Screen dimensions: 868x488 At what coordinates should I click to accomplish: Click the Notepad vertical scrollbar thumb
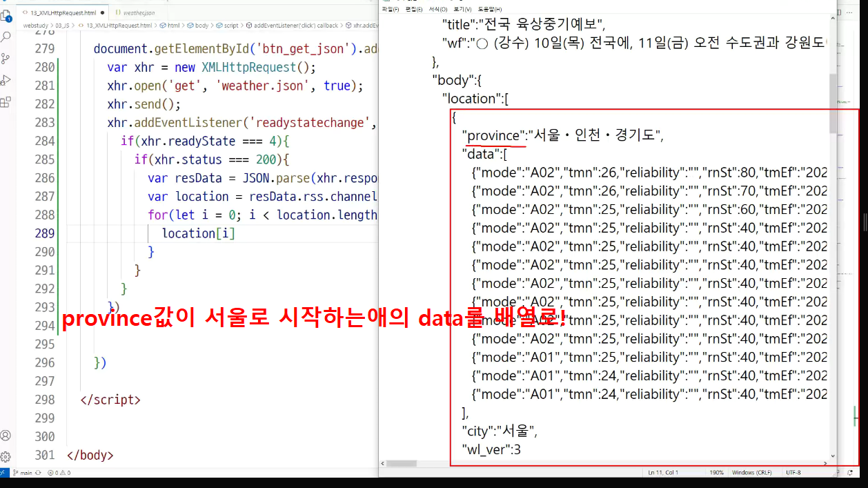pos(833,104)
